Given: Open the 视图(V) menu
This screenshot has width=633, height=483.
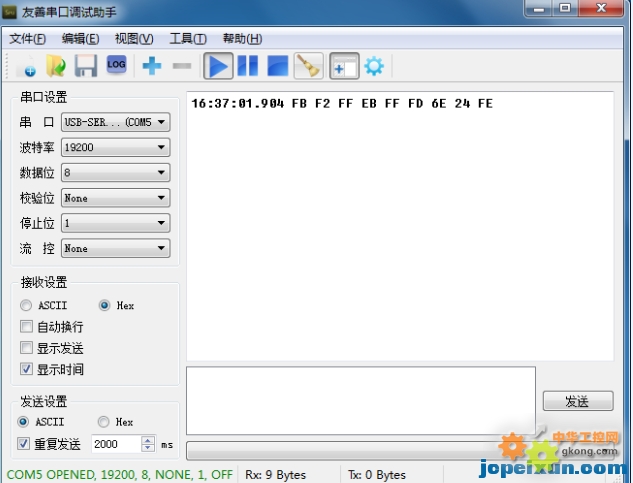Looking at the screenshot, I should [134, 39].
